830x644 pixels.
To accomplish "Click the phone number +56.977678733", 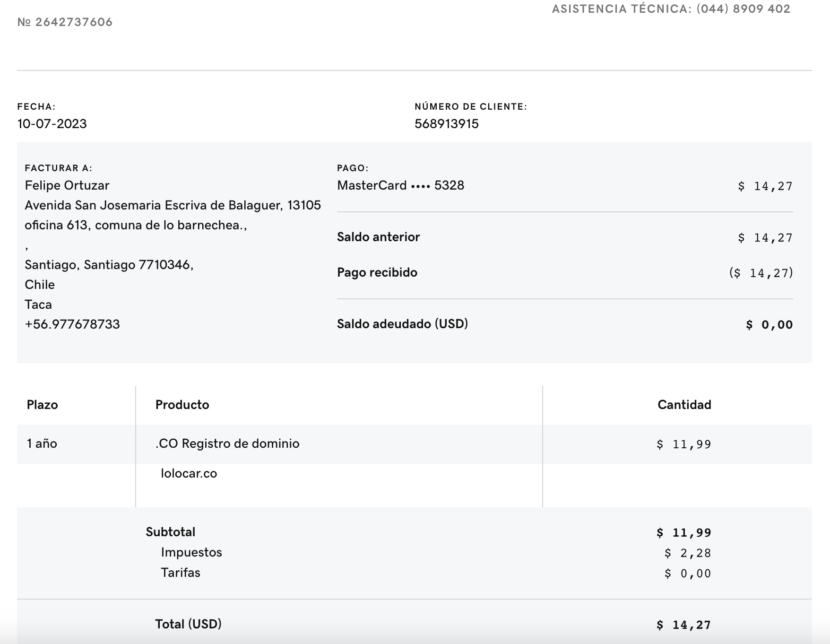I will coord(72,324).
